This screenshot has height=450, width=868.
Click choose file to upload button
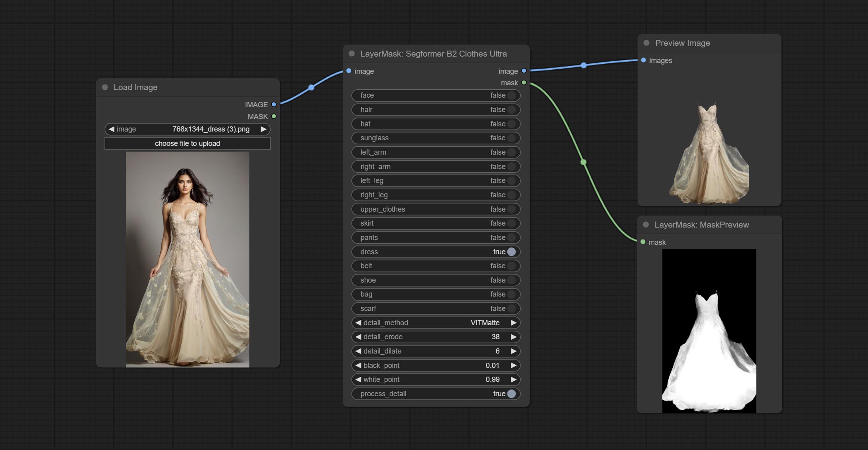pos(188,143)
